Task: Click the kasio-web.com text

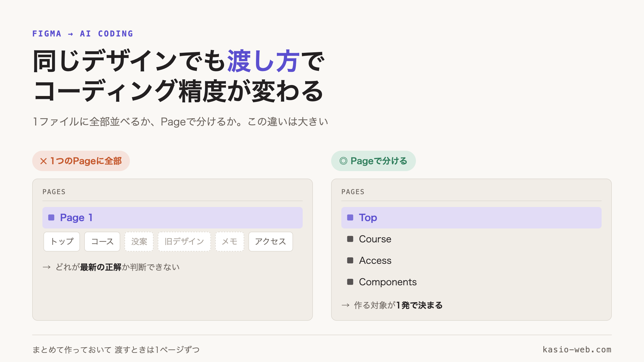Action: 577,350
